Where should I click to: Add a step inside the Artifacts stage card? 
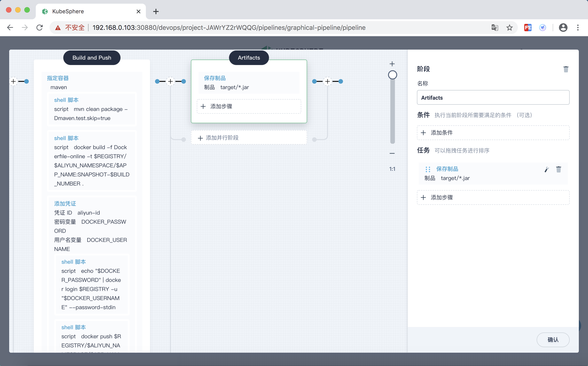249,106
